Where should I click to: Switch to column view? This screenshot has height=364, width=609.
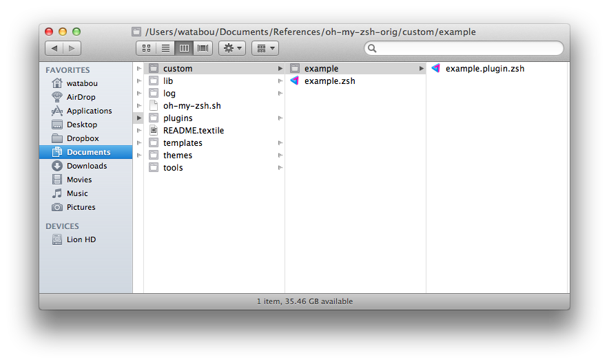click(184, 48)
